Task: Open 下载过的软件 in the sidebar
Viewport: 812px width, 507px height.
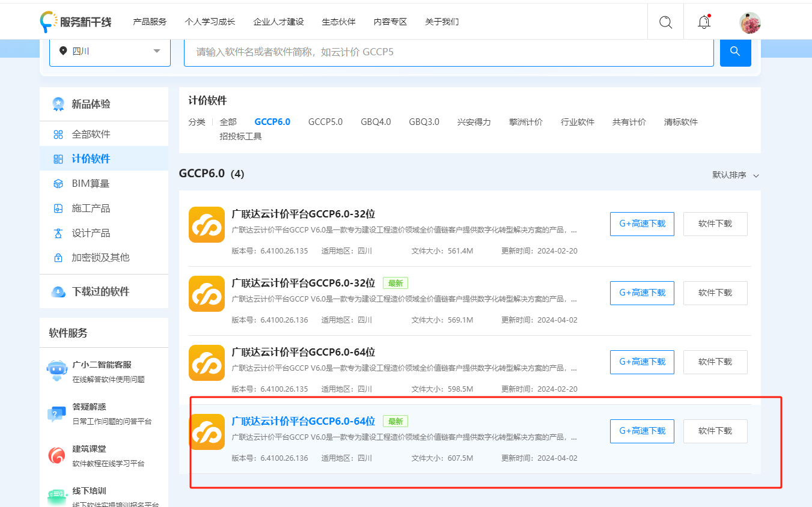Action: (x=104, y=292)
